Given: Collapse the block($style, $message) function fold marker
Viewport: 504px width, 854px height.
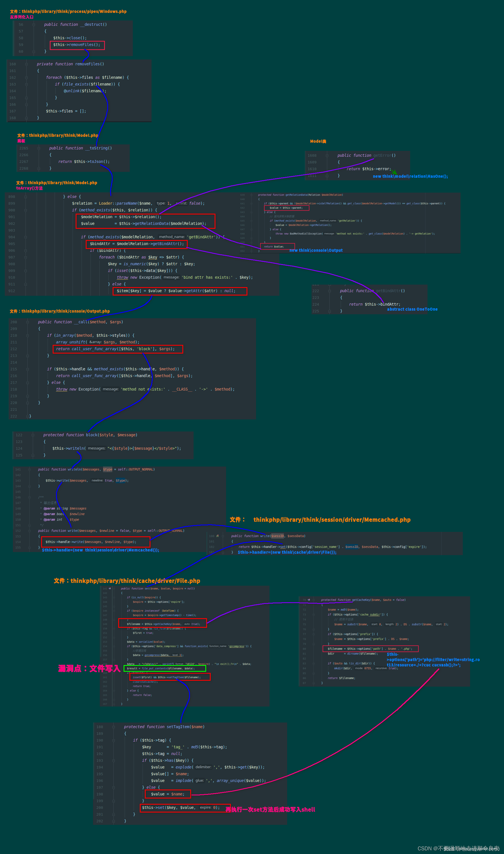Looking at the screenshot, I should pos(33,435).
